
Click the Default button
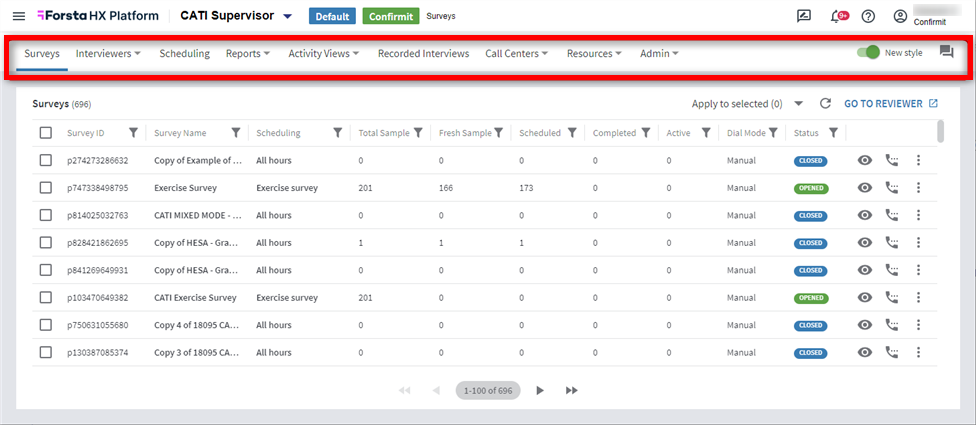tap(332, 17)
